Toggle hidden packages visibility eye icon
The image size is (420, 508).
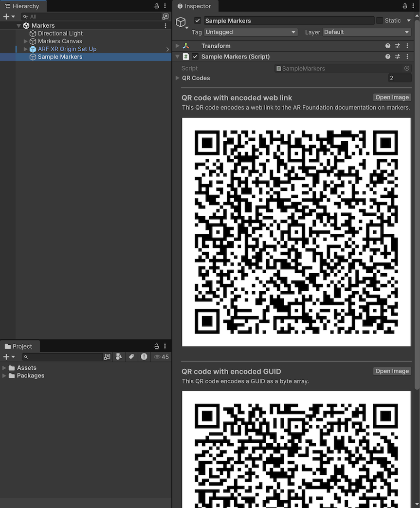pos(161,357)
